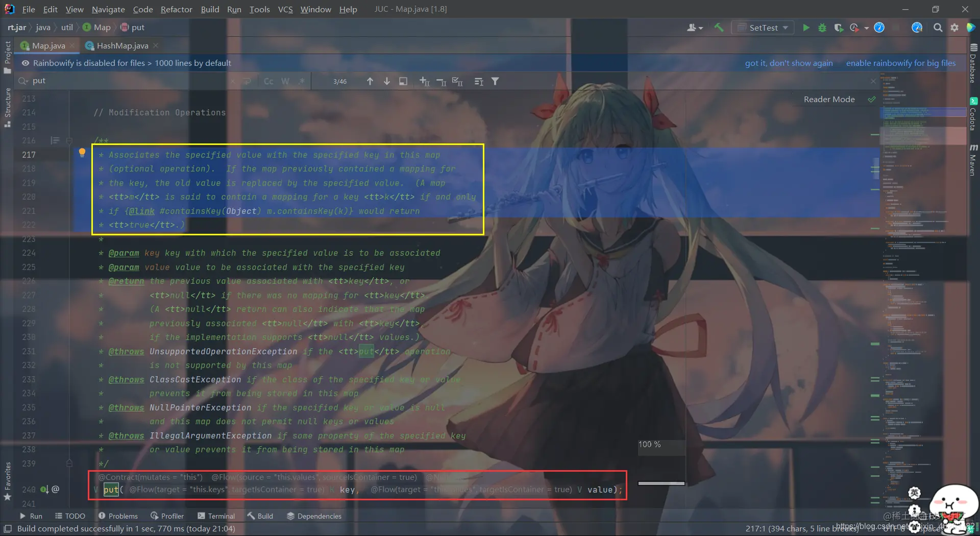The image size is (980, 536).
Task: Open the Build tool window
Action: pyautogui.click(x=260, y=516)
